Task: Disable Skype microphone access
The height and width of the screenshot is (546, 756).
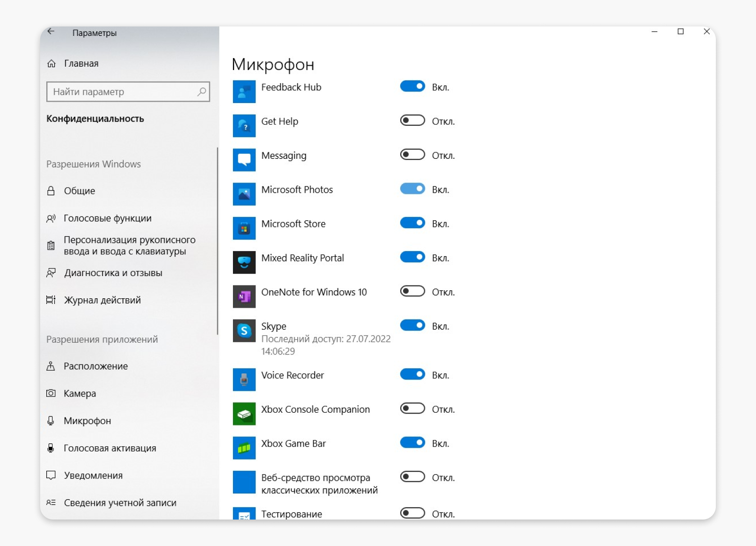Action: point(412,325)
